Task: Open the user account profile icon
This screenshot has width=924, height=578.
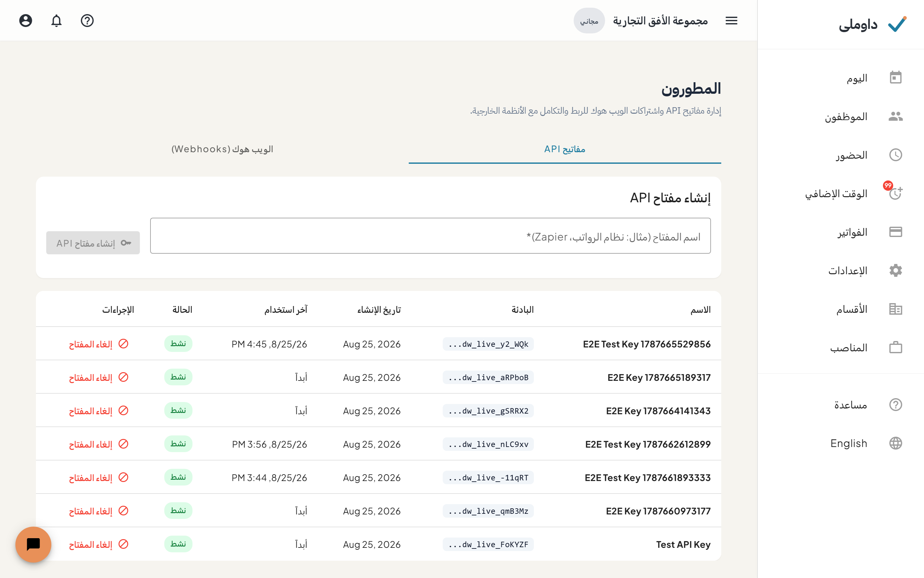Action: click(26, 21)
